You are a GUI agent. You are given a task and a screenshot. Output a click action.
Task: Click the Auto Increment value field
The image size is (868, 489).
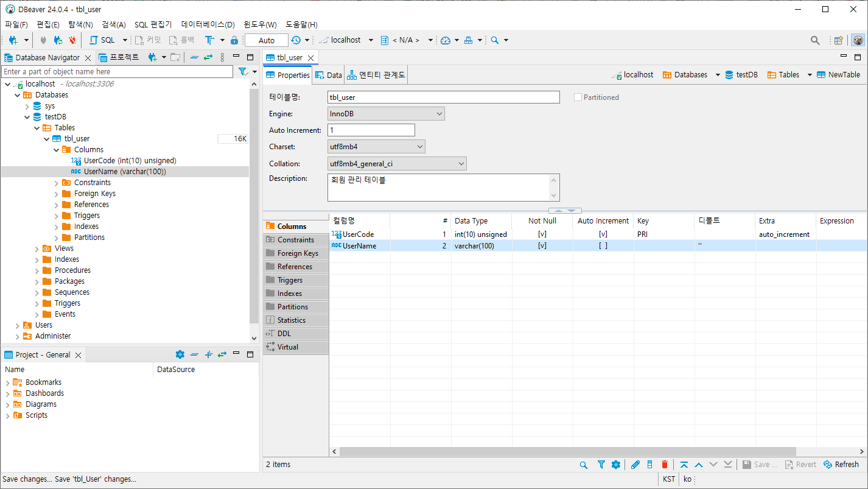[x=371, y=130]
